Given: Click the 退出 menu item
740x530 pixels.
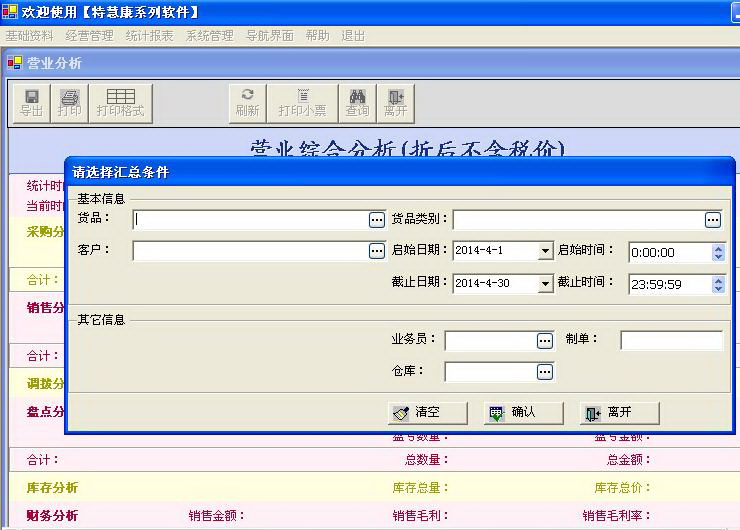Looking at the screenshot, I should [x=353, y=36].
